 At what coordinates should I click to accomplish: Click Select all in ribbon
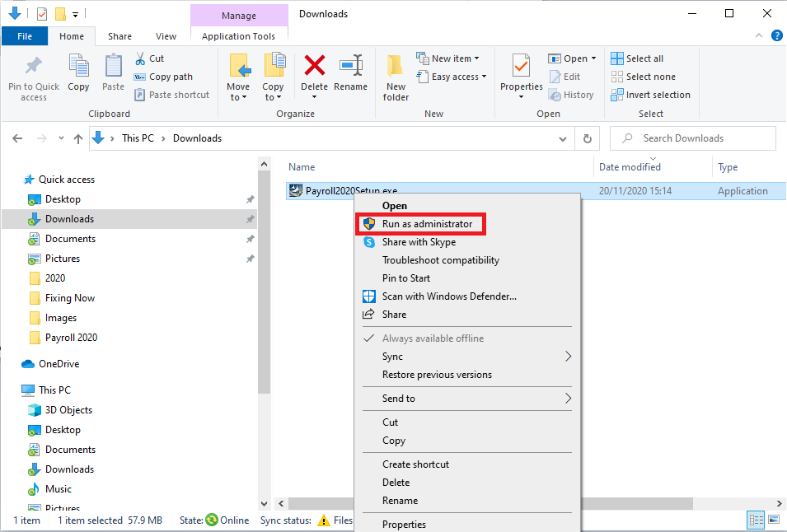(x=637, y=58)
